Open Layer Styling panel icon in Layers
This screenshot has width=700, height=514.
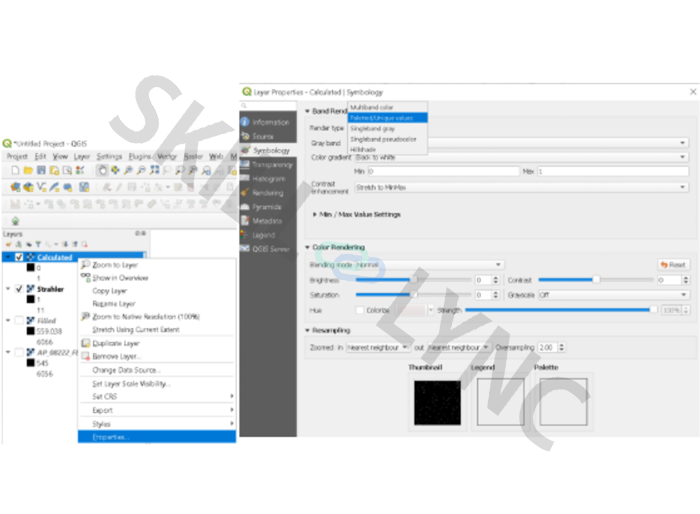coord(8,244)
